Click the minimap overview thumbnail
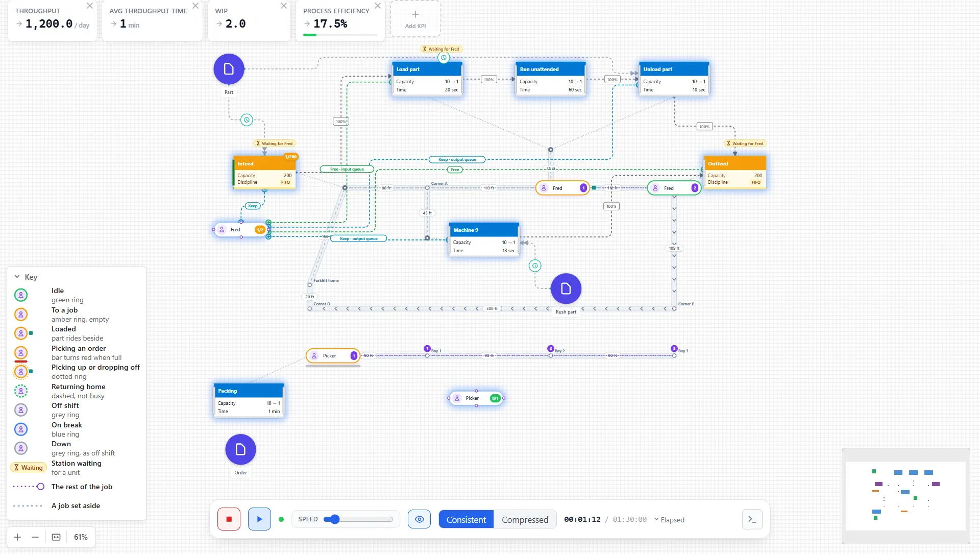Viewport: 980px width, 554px height. (x=905, y=496)
